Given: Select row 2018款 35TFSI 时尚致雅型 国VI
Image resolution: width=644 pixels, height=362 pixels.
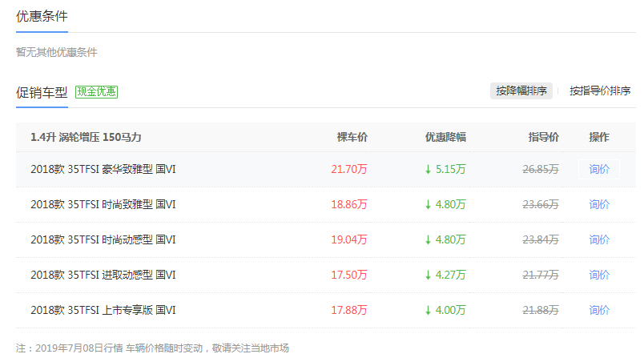Looking at the screenshot, I should 326,205.
